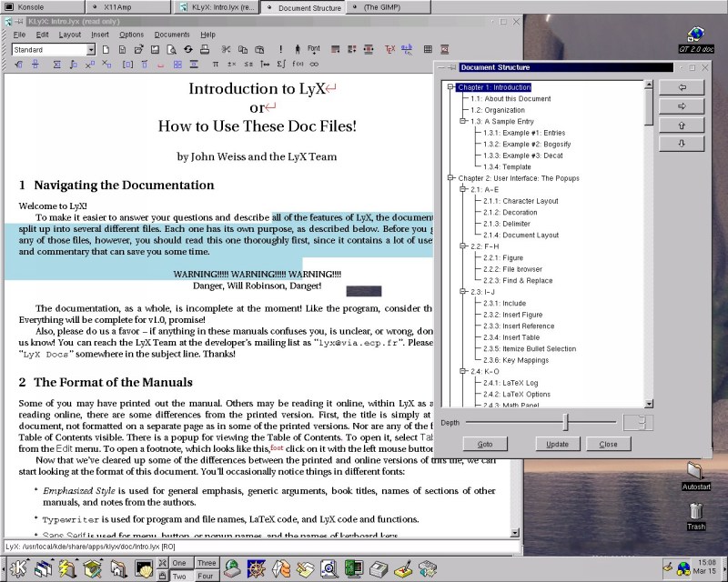This screenshot has height=582, width=728.
Task: Collapse the 2.1: A-E node
Action: click(x=463, y=189)
